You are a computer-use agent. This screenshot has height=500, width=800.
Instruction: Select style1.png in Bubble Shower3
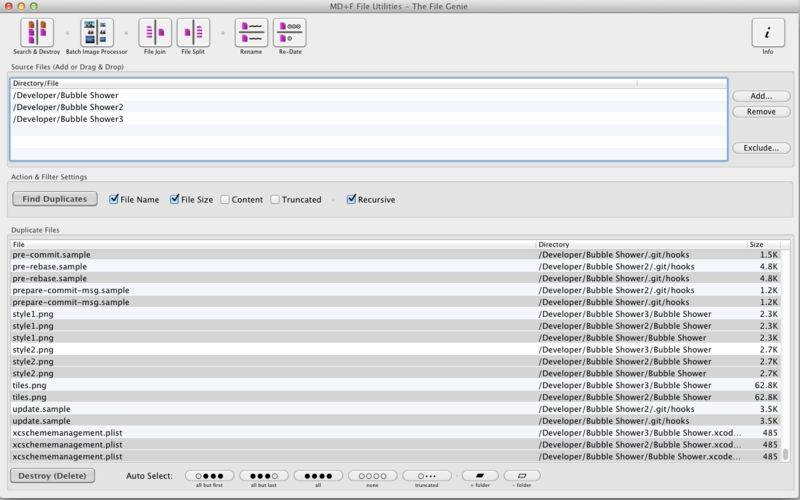396,314
